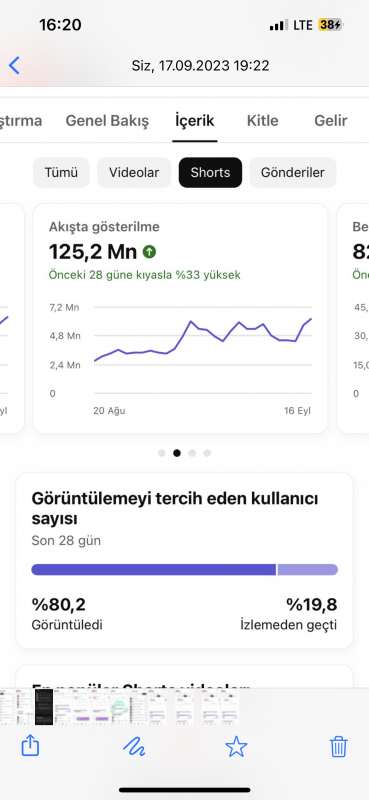Select the dark thumbnail in photo strip
The height and width of the screenshot is (800, 369).
(44, 707)
